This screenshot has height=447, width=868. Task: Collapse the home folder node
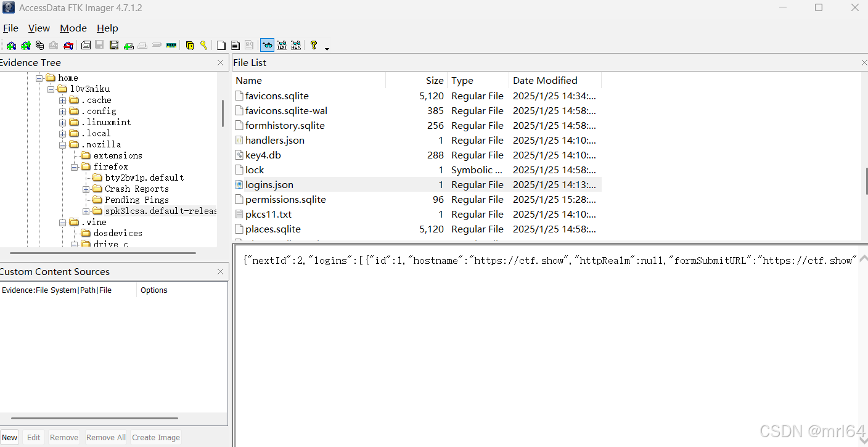coord(39,78)
